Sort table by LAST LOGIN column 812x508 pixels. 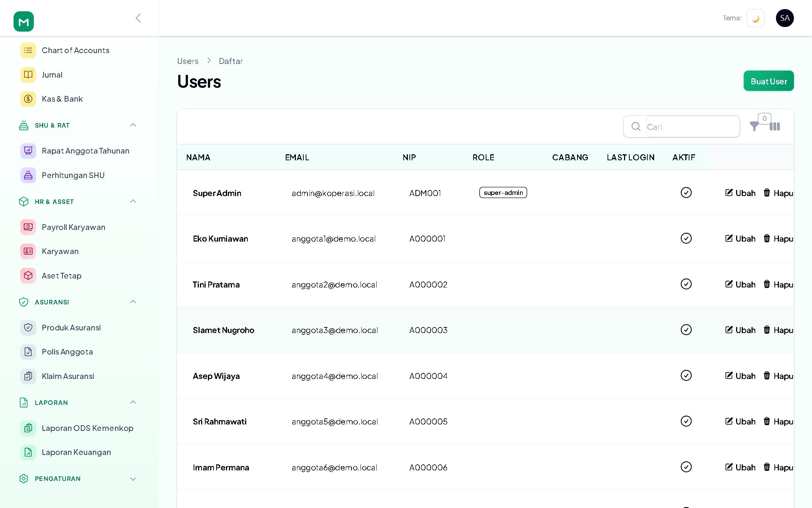(x=630, y=157)
